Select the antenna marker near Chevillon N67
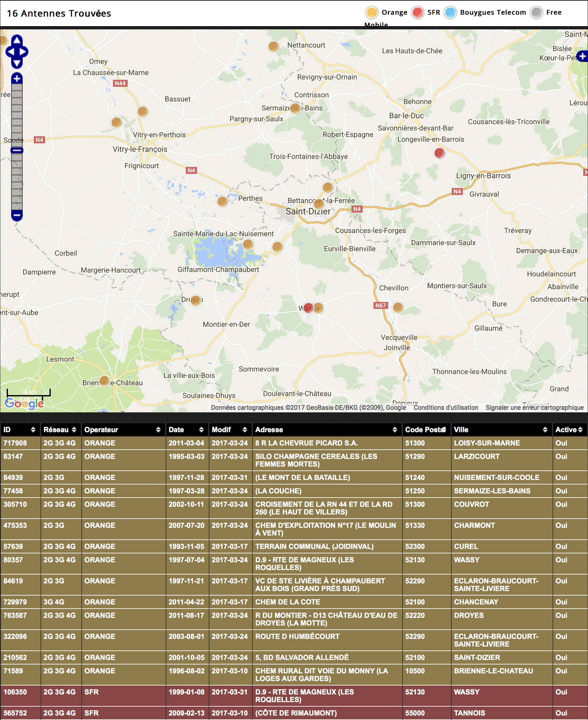 pos(398,308)
